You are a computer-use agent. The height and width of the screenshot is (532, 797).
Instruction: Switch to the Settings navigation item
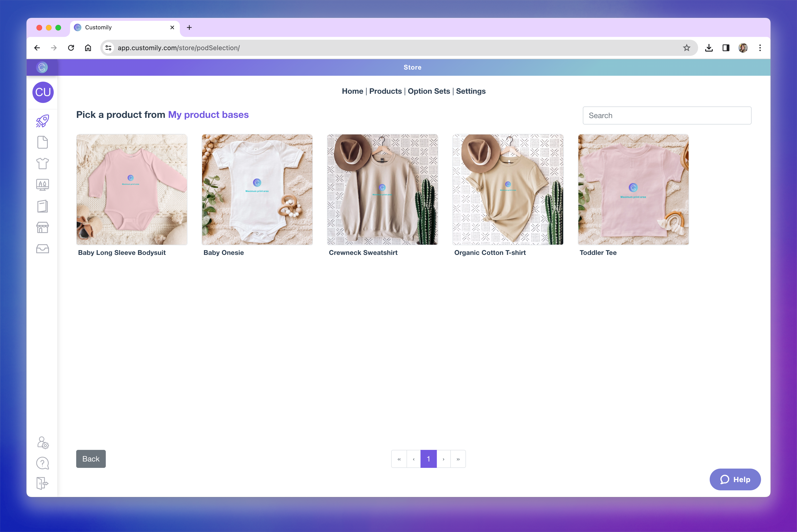[471, 91]
